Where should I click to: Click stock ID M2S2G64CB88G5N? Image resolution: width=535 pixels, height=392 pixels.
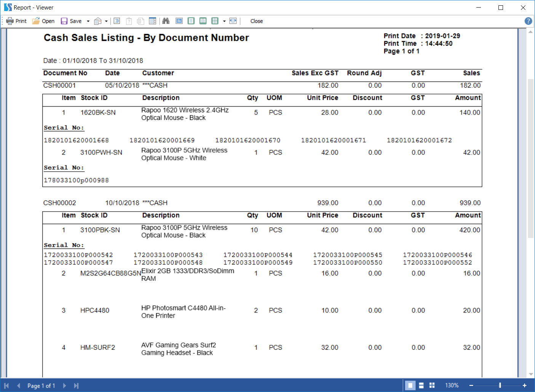(110, 274)
